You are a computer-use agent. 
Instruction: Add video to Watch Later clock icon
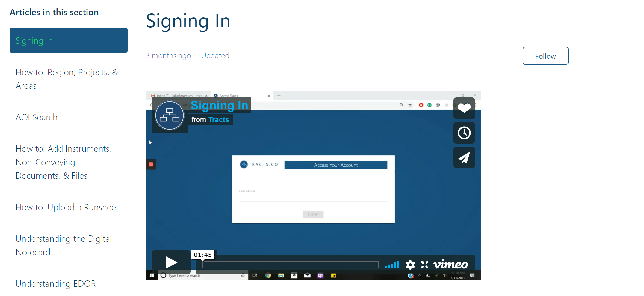(464, 133)
